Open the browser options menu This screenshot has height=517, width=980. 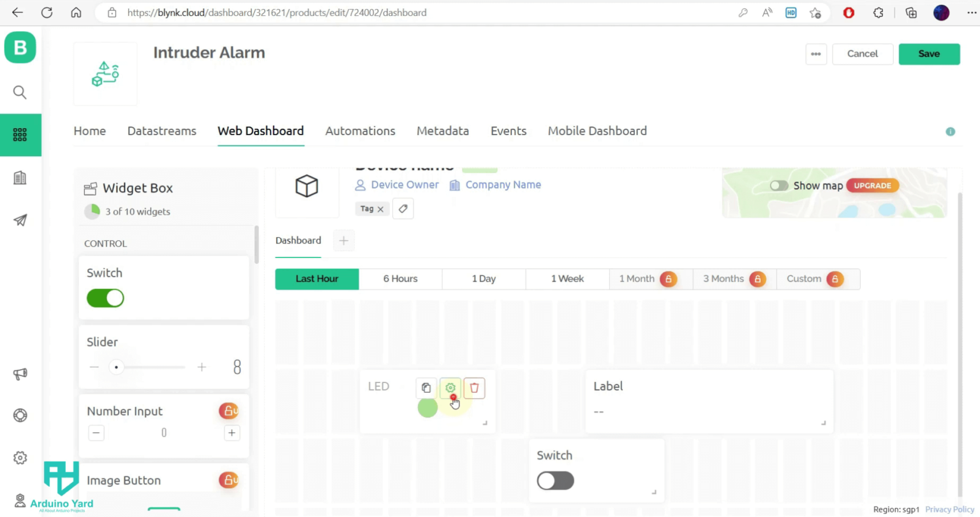click(x=971, y=12)
